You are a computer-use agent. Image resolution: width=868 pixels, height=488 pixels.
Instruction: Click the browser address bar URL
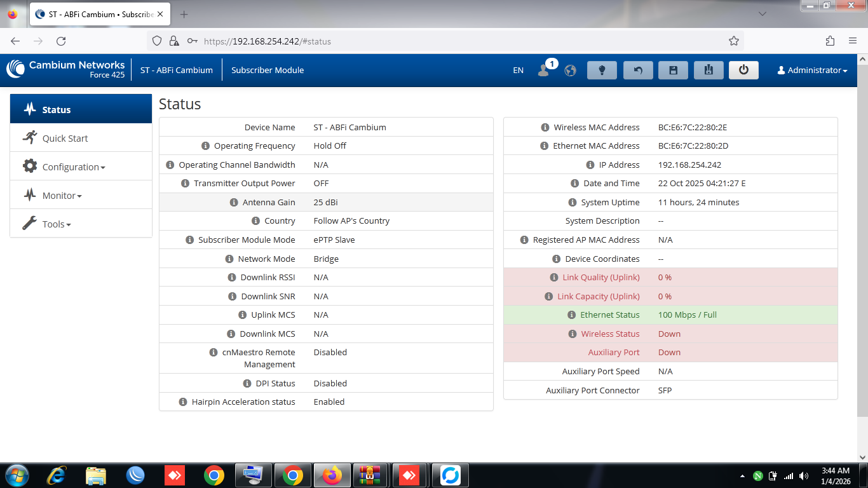coord(267,41)
